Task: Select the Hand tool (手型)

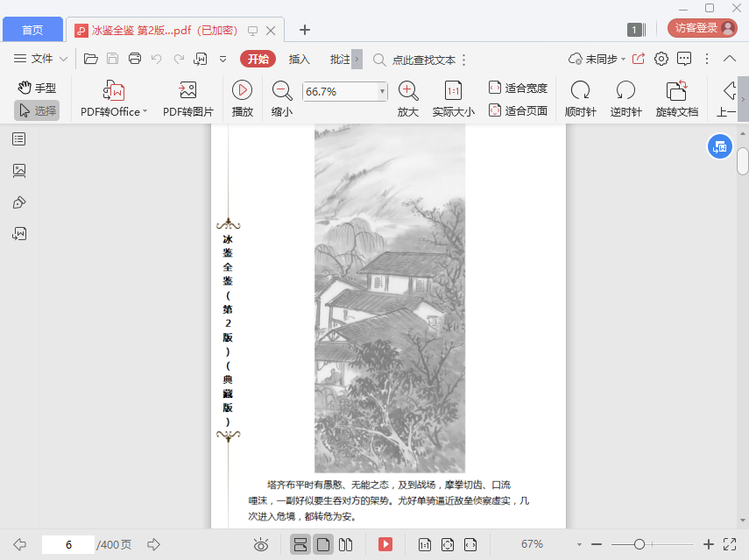Action: click(x=37, y=88)
